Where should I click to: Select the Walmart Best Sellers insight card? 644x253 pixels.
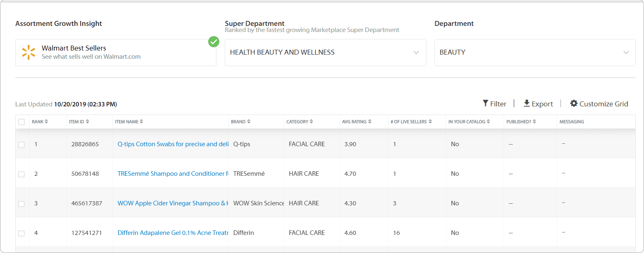116,53
